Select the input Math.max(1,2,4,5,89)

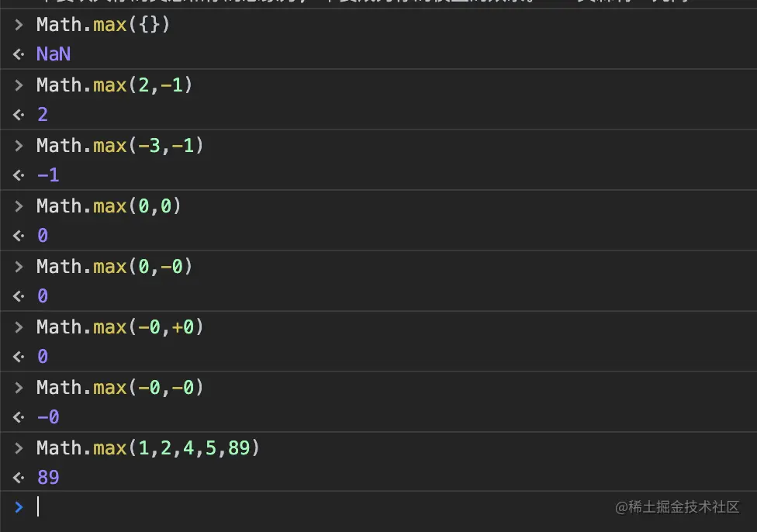147,448
